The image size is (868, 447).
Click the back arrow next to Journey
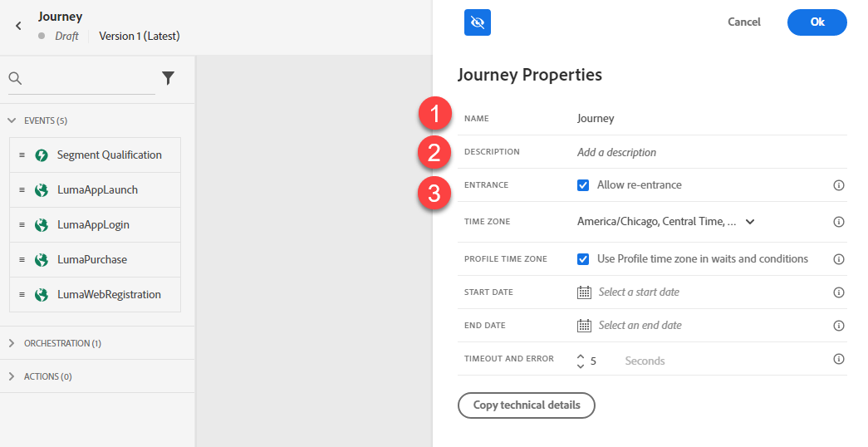18,26
